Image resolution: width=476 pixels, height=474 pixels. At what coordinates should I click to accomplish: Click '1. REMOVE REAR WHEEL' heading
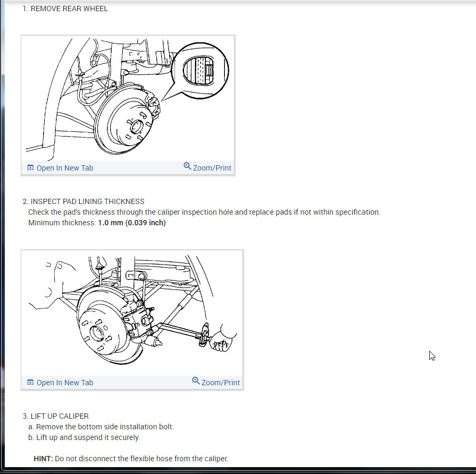[x=65, y=9]
